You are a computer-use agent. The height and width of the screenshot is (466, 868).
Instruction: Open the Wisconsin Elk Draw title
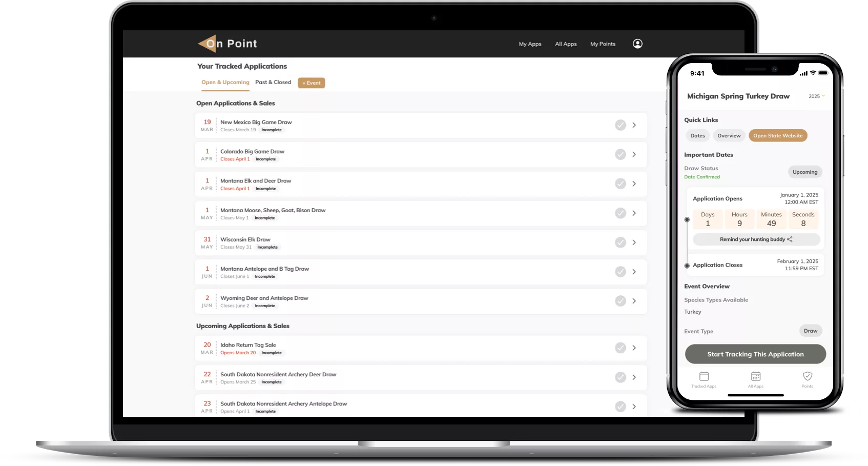[x=245, y=239]
